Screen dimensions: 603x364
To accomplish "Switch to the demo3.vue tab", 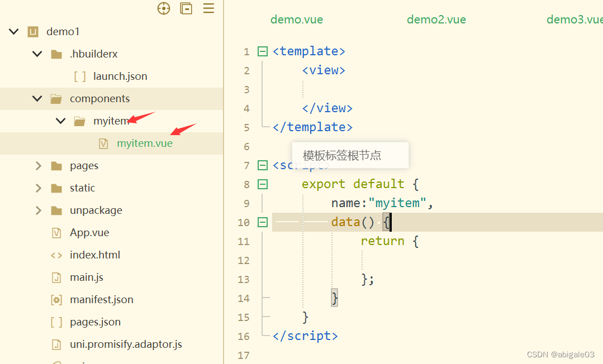I will (x=574, y=20).
